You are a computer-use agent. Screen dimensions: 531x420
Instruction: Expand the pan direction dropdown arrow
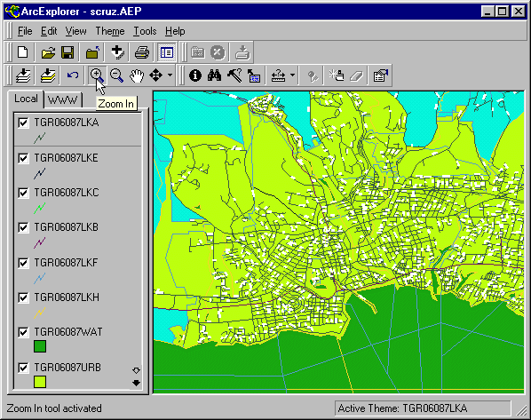(170, 75)
